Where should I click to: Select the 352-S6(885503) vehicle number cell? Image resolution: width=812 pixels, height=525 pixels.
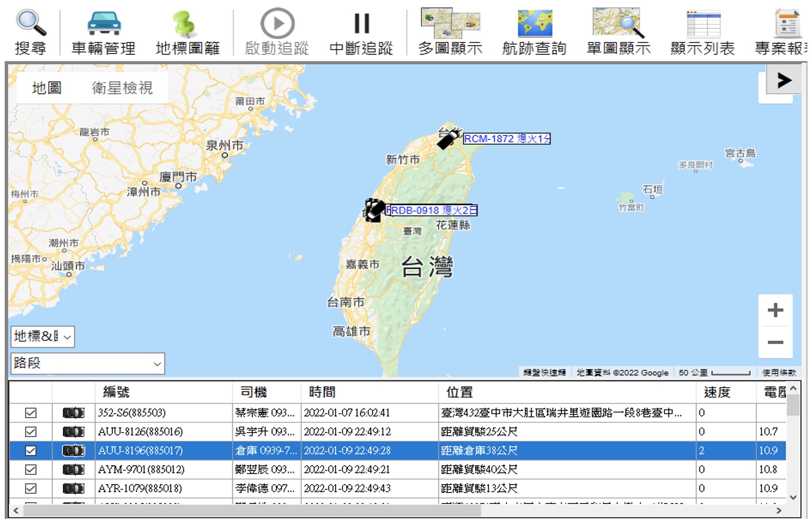click(x=164, y=413)
